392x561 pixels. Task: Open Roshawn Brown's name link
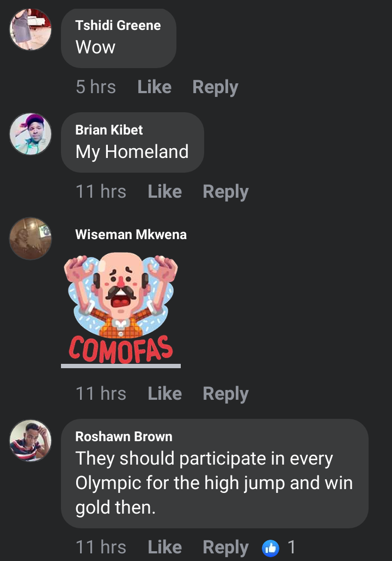point(124,436)
